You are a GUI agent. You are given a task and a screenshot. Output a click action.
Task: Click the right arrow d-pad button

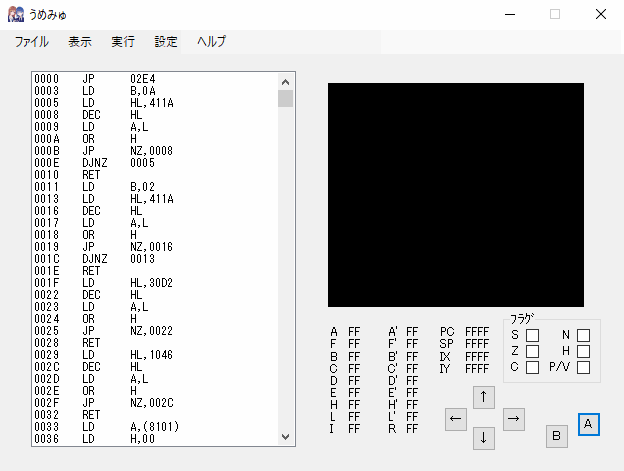(x=514, y=419)
